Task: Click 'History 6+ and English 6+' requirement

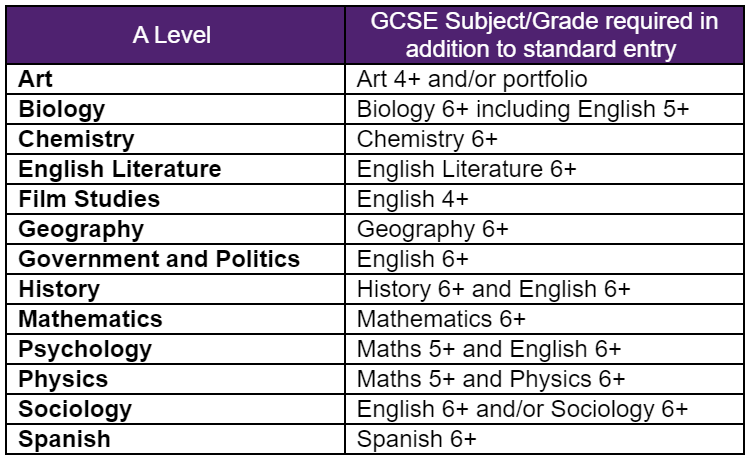Action: click(x=493, y=289)
